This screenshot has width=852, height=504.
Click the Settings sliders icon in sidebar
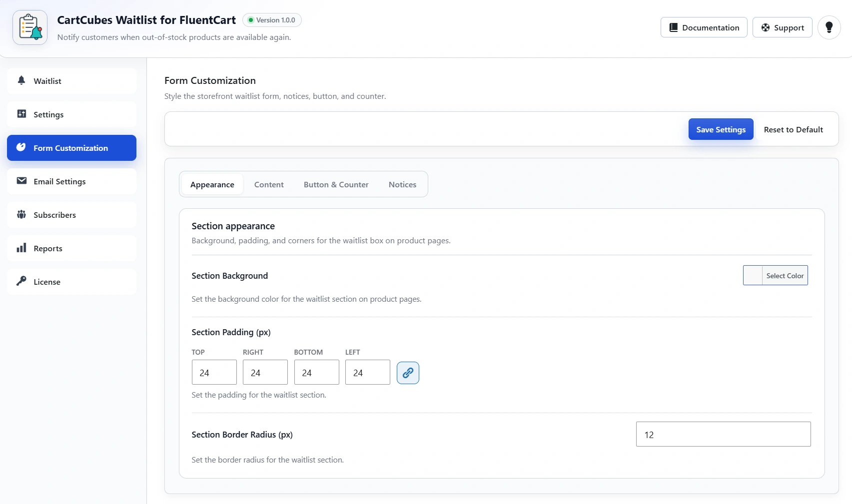21,114
